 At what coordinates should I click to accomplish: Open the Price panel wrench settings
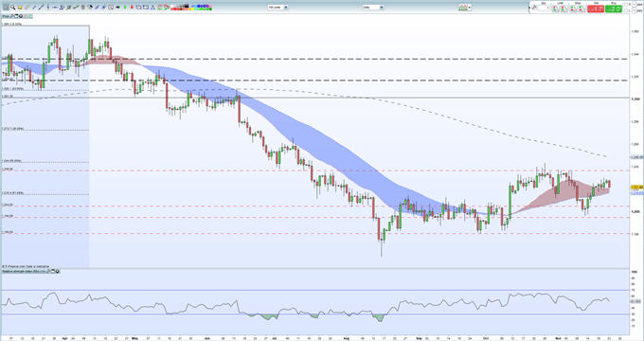point(11,16)
